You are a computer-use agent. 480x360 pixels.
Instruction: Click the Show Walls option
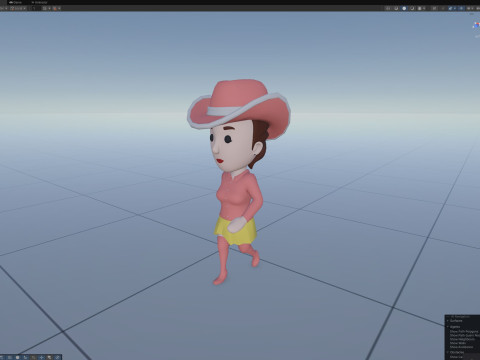[x=458, y=343]
